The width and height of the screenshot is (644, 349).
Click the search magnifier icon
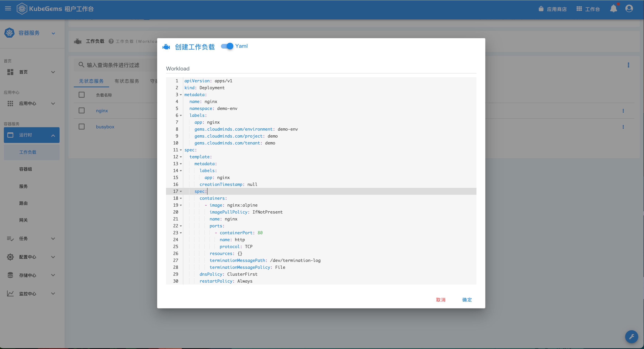tap(81, 65)
